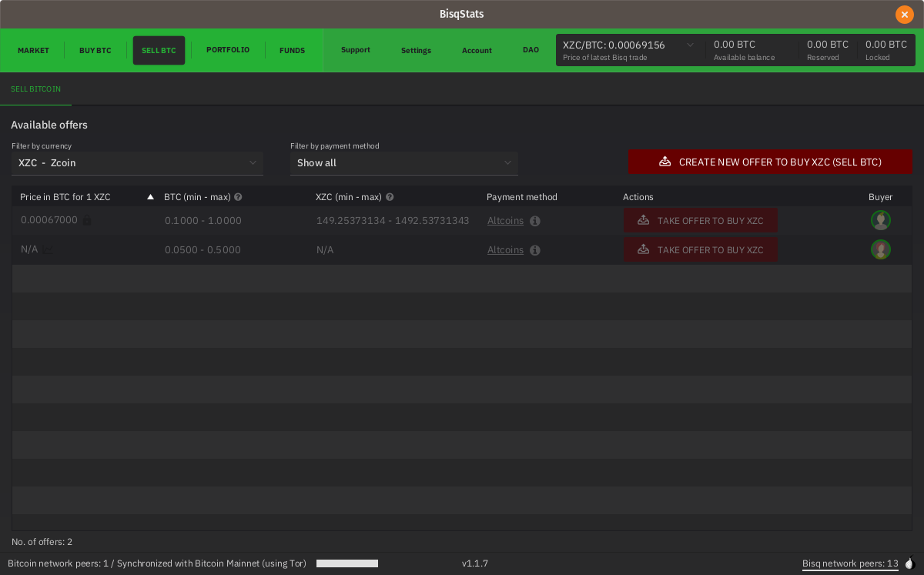Sort by Price in BTC for 1 XZC header
Screen dimensions: 924x575
65,197
